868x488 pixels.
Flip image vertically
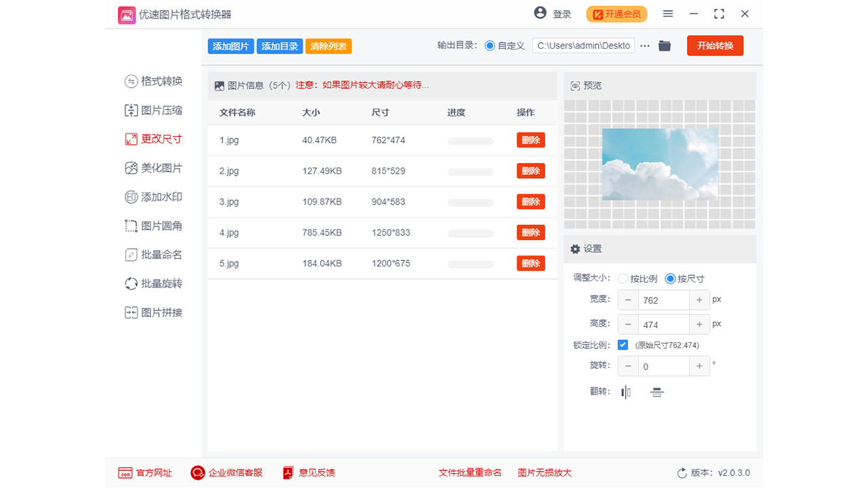point(656,392)
